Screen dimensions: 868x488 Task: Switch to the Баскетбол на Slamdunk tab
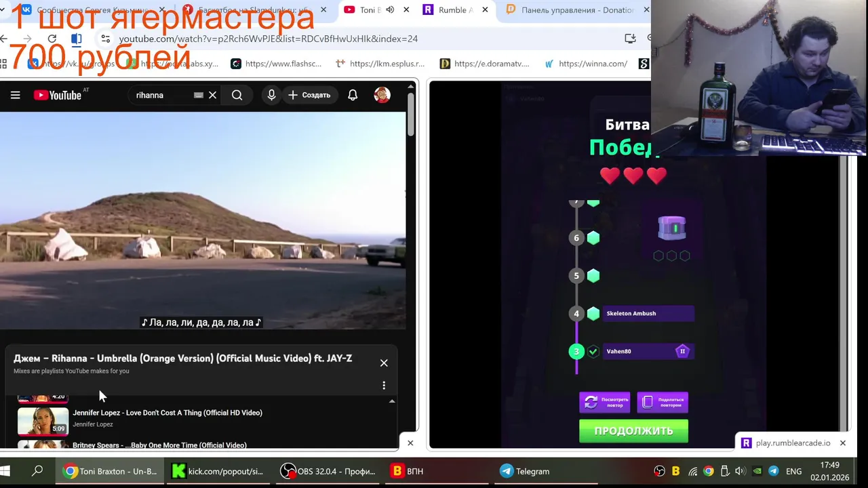click(x=254, y=10)
